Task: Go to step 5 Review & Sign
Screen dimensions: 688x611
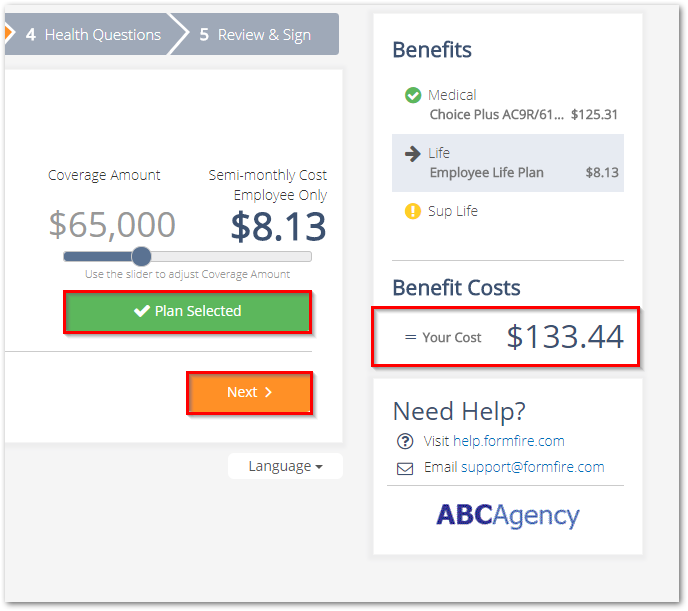Action: coord(254,34)
